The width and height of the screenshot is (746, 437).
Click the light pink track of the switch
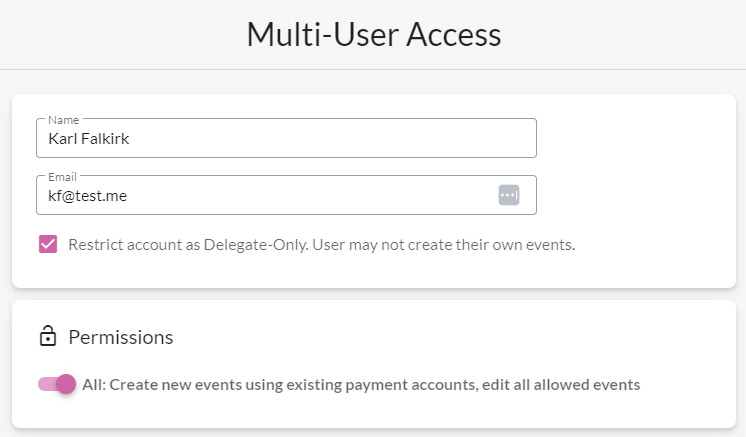[x=48, y=384]
